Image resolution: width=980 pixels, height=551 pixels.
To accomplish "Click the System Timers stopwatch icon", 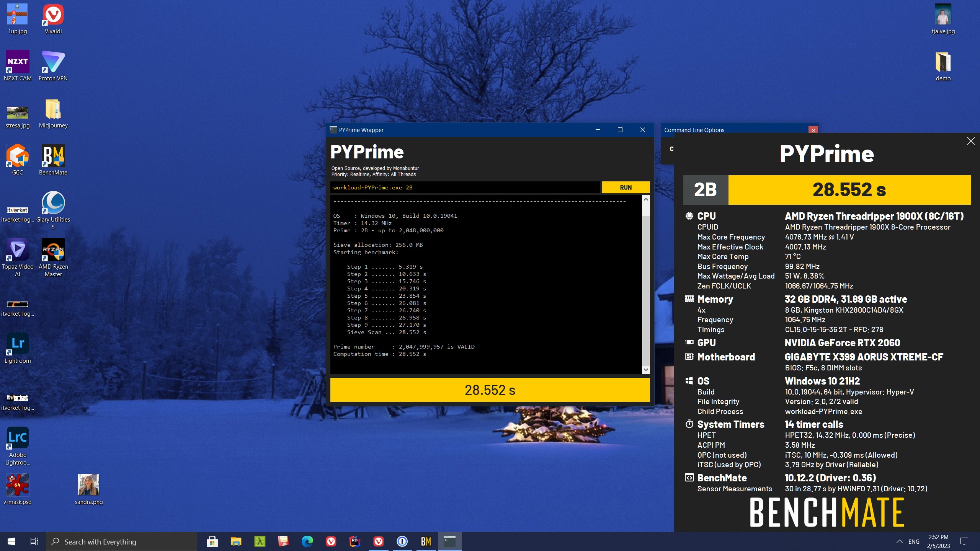I will [689, 424].
